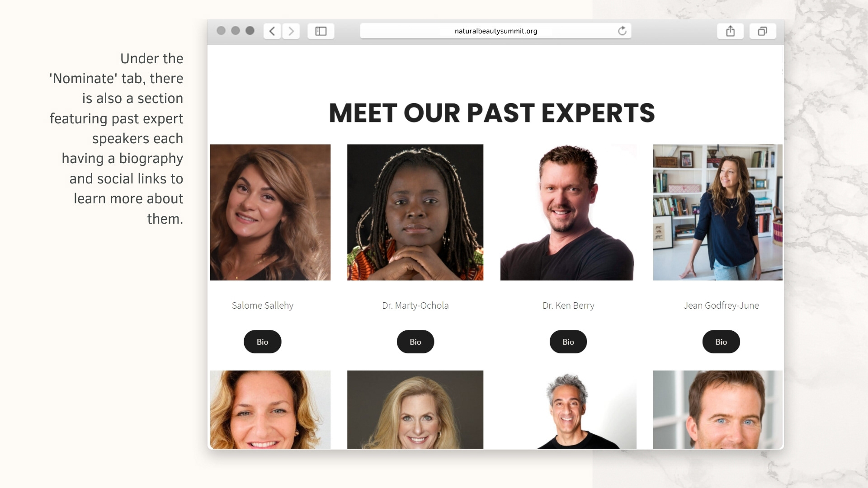Open the share icon in the toolbar
Image resolution: width=868 pixels, height=488 pixels.
tap(731, 31)
